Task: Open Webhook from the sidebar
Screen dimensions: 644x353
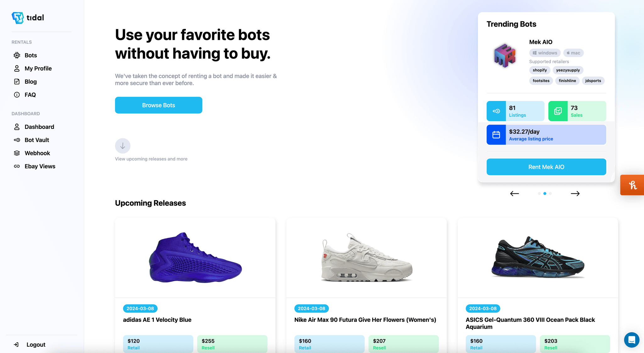Action: (37, 153)
